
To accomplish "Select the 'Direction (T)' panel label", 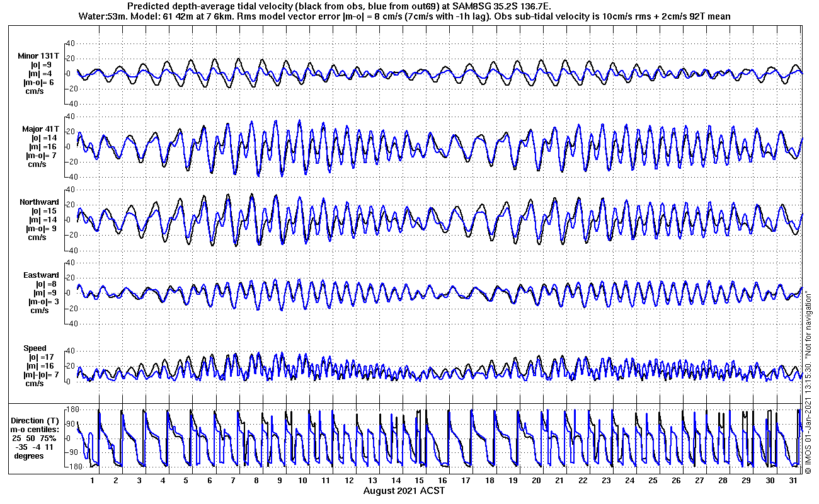I will coord(35,420).
